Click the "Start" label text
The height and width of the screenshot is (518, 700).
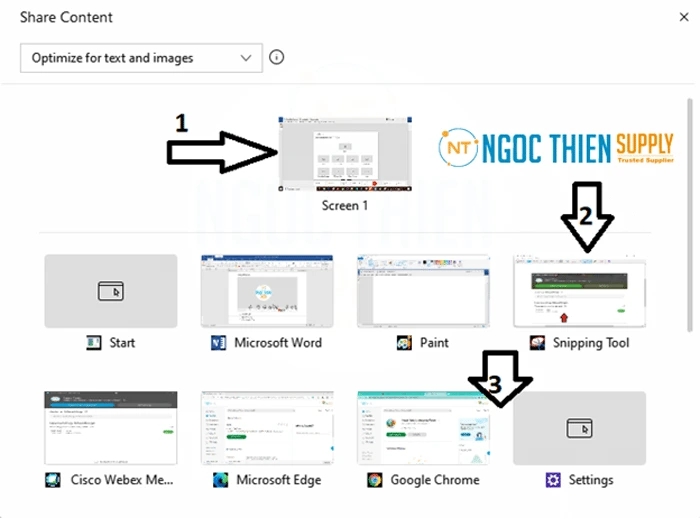click(122, 343)
